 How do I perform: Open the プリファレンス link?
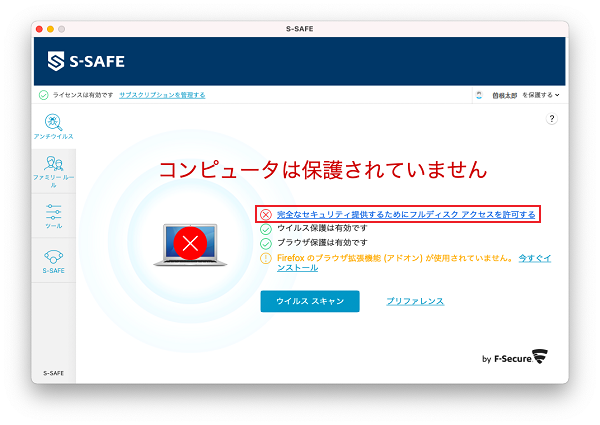click(x=415, y=301)
